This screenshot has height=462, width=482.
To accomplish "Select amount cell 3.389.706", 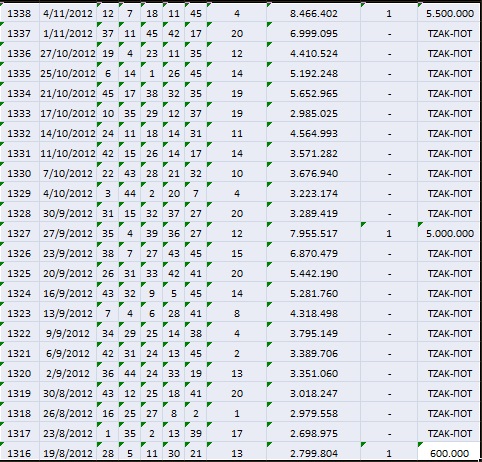I will point(314,354).
